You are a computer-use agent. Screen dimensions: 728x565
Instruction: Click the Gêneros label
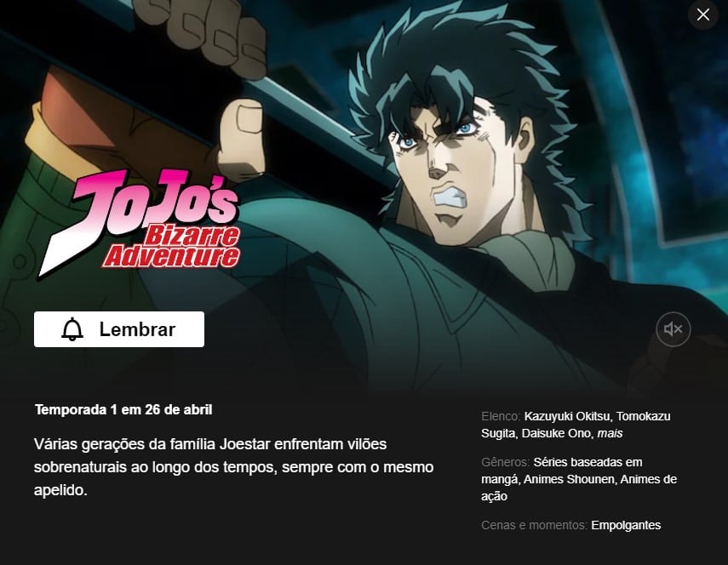coord(505,462)
